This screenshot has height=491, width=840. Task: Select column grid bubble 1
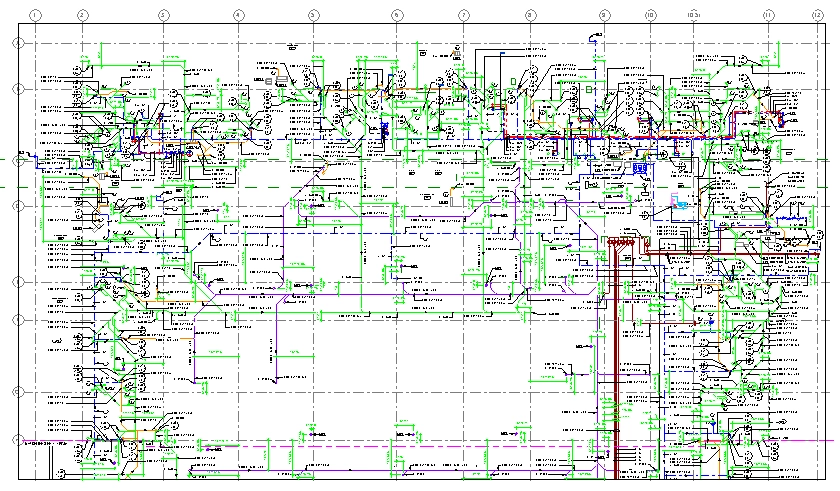35,15
